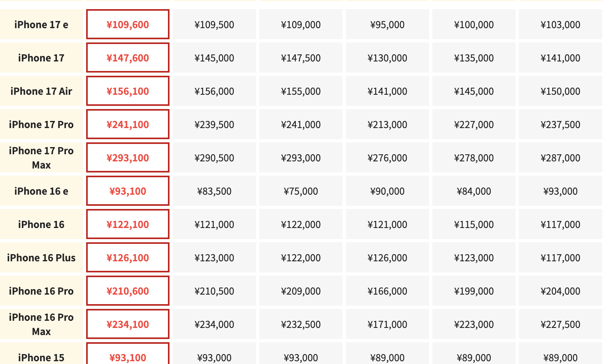Select the ¥126,100 highlighted price
The height and width of the screenshot is (364, 605).
pyautogui.click(x=128, y=258)
